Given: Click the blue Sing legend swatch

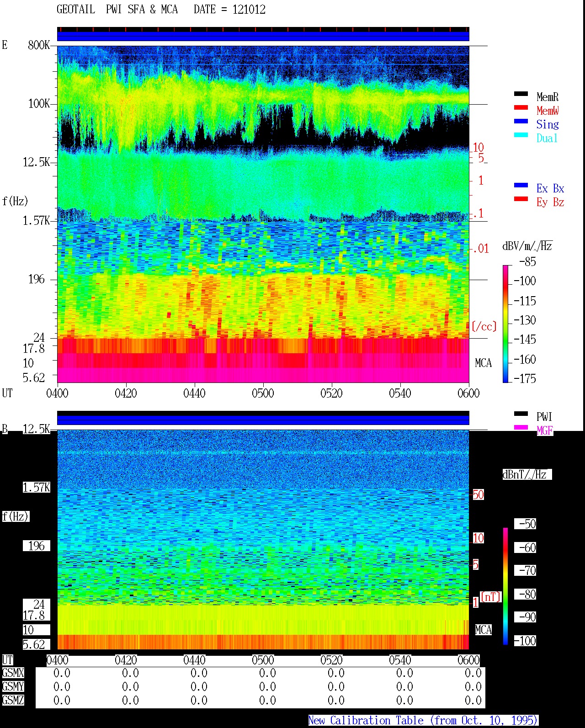Looking at the screenshot, I should pyautogui.click(x=521, y=122).
